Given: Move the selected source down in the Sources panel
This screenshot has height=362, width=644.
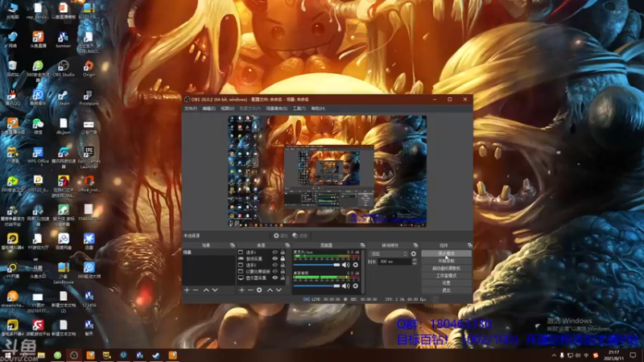Looking at the screenshot, I should pyautogui.click(x=279, y=290).
